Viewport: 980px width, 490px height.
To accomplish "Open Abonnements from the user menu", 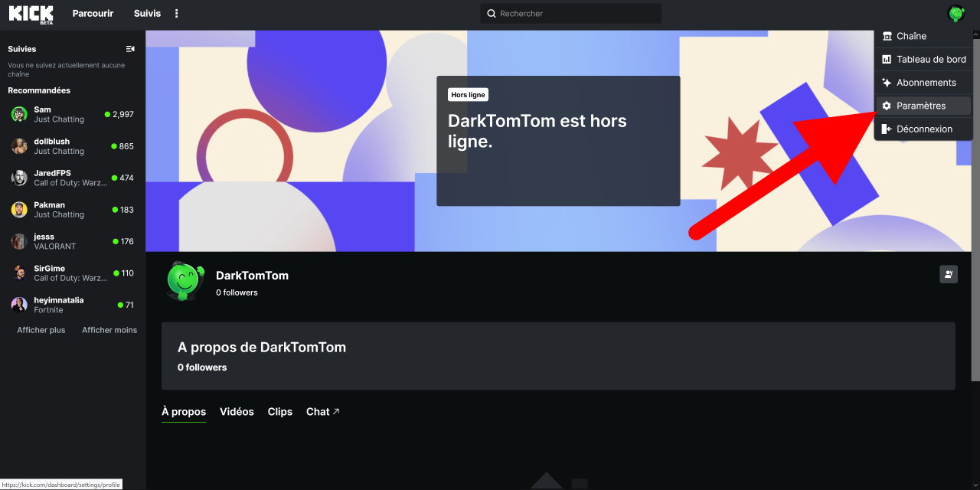I will (x=926, y=83).
